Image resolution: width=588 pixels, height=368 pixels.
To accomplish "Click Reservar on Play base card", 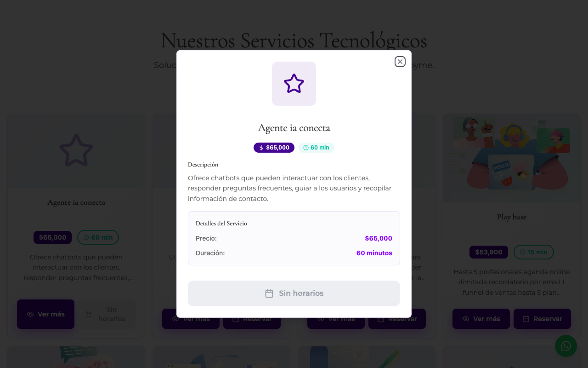I will tap(542, 319).
